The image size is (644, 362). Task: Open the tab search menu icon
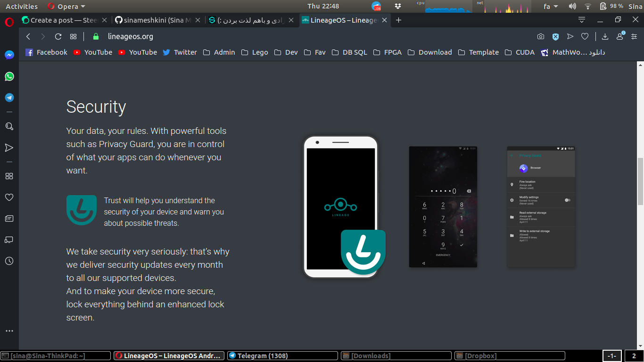click(582, 20)
